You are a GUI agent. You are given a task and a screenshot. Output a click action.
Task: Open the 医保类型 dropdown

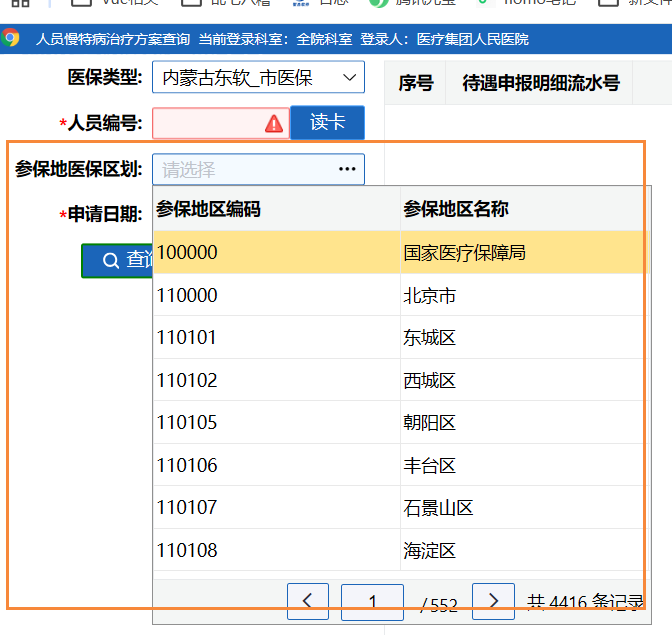[258, 77]
